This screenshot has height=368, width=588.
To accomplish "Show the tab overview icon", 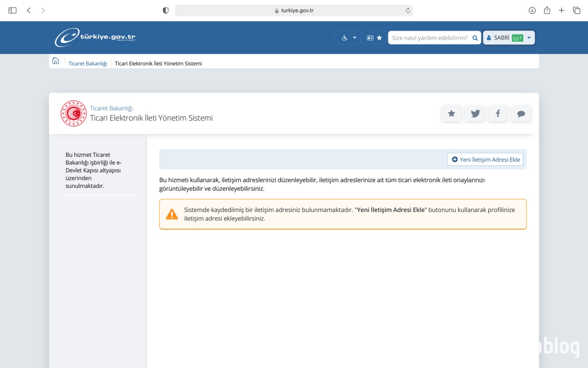I will coord(577,10).
